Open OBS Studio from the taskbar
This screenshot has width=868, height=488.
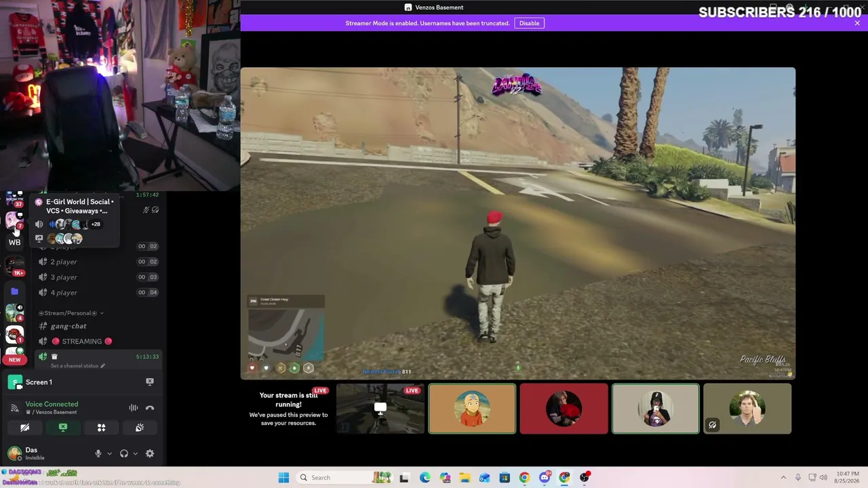pos(585,478)
